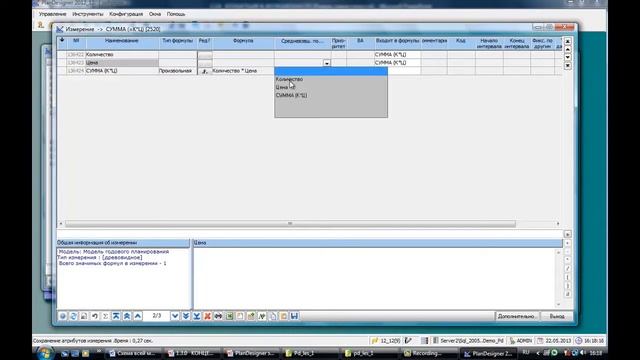Click the СУММА (К*Ц) name cell

tap(122, 71)
